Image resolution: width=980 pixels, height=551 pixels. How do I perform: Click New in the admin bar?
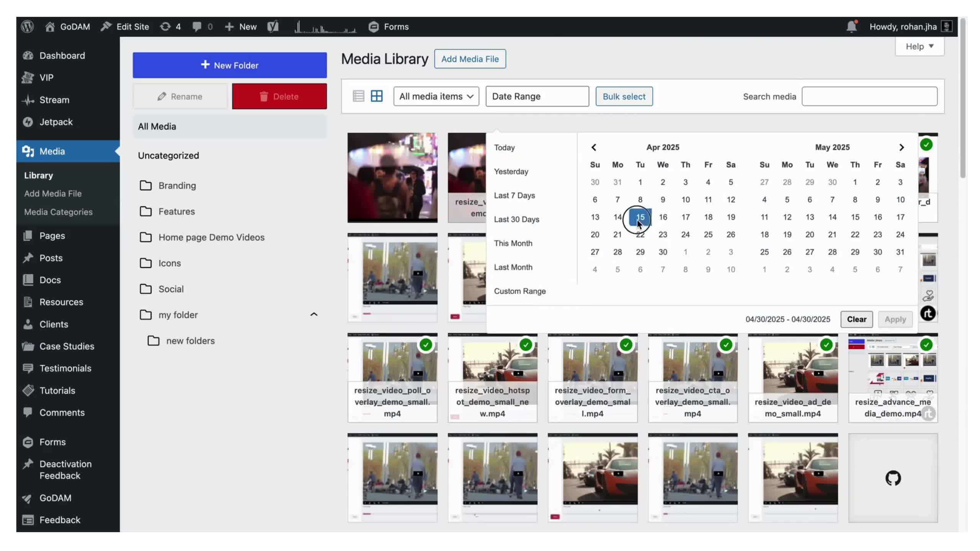(240, 26)
